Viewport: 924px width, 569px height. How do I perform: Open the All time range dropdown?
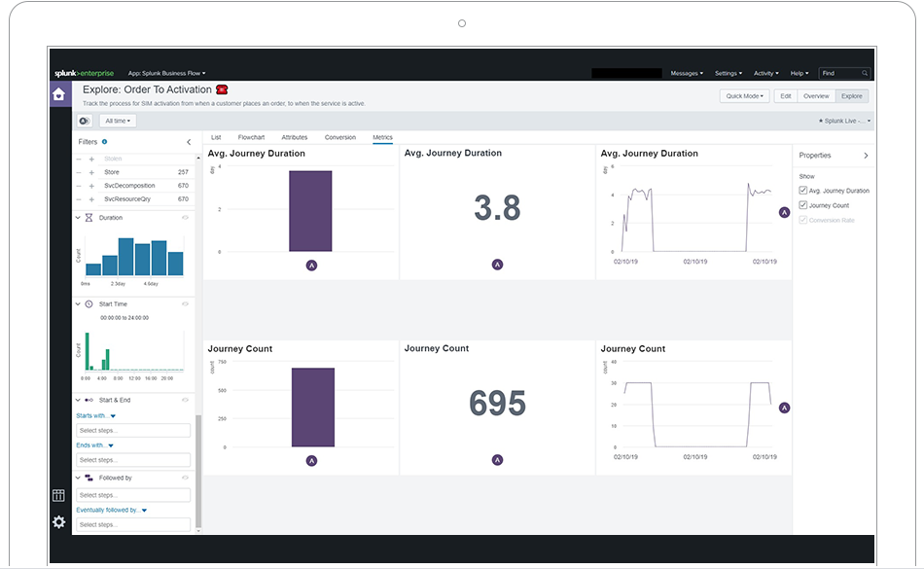pyautogui.click(x=117, y=120)
